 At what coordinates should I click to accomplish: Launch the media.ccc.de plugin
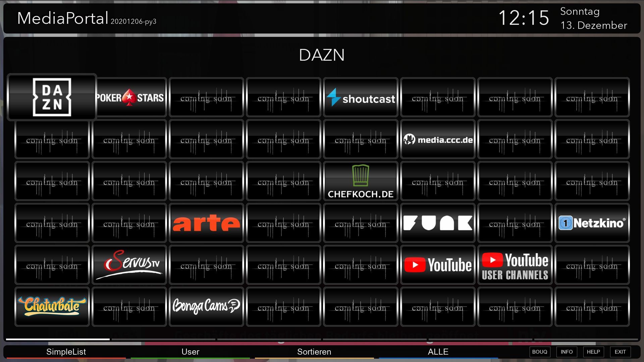(438, 139)
